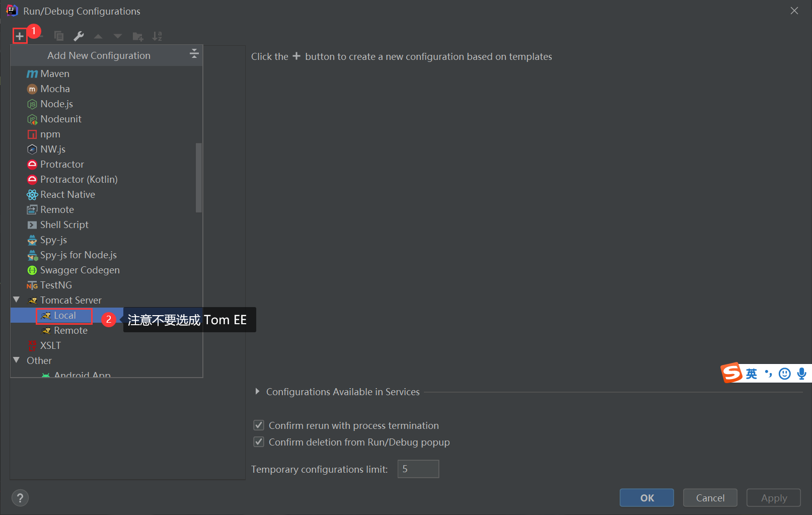812x515 pixels.
Task: Click the configuration list scrollbar thumb
Action: (199, 178)
